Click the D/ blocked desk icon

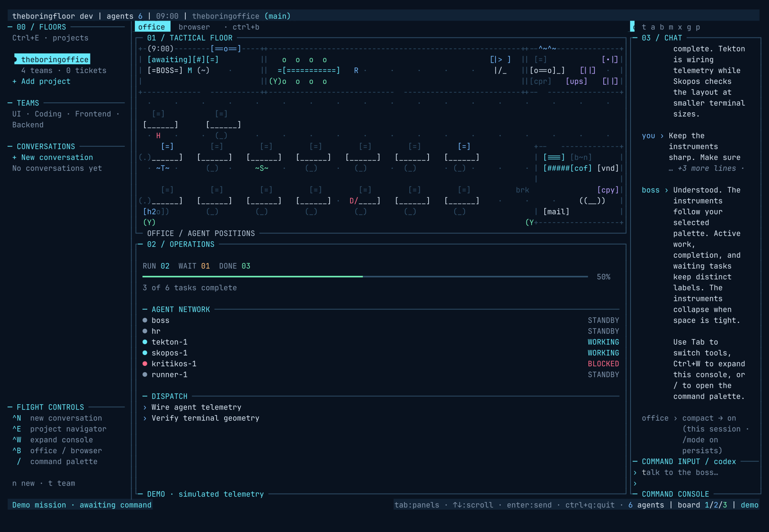[365, 201]
